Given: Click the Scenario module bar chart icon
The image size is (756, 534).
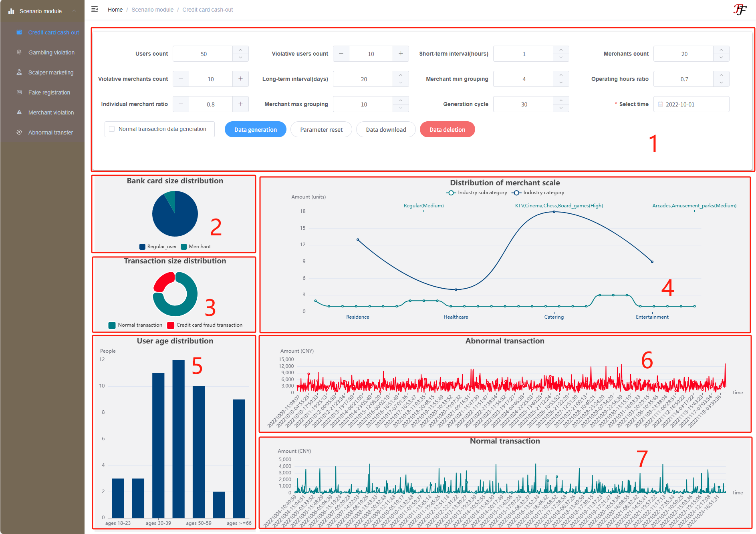Looking at the screenshot, I should pos(11,11).
